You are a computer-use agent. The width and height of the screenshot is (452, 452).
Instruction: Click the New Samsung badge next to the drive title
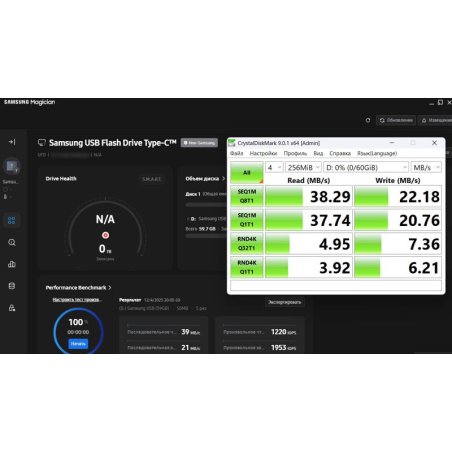click(x=199, y=143)
